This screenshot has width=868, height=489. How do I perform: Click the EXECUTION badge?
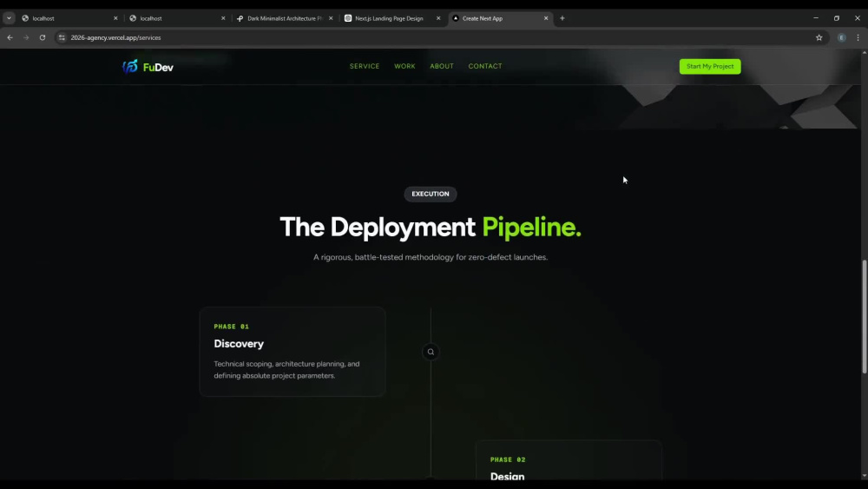(x=431, y=194)
